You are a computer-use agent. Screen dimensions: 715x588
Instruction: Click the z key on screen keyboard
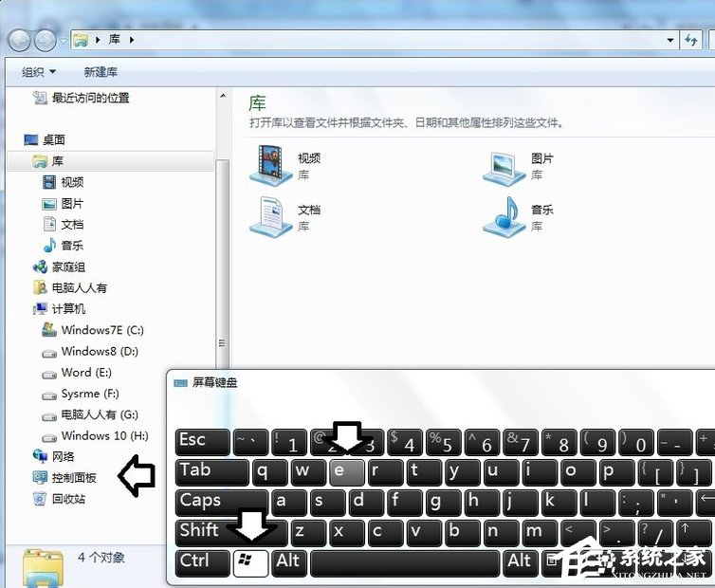point(308,532)
